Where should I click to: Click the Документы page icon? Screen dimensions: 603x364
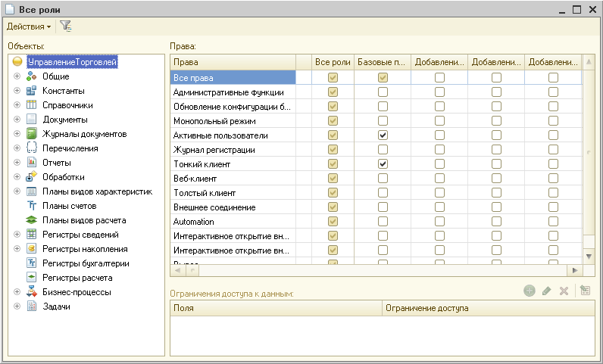(32, 120)
